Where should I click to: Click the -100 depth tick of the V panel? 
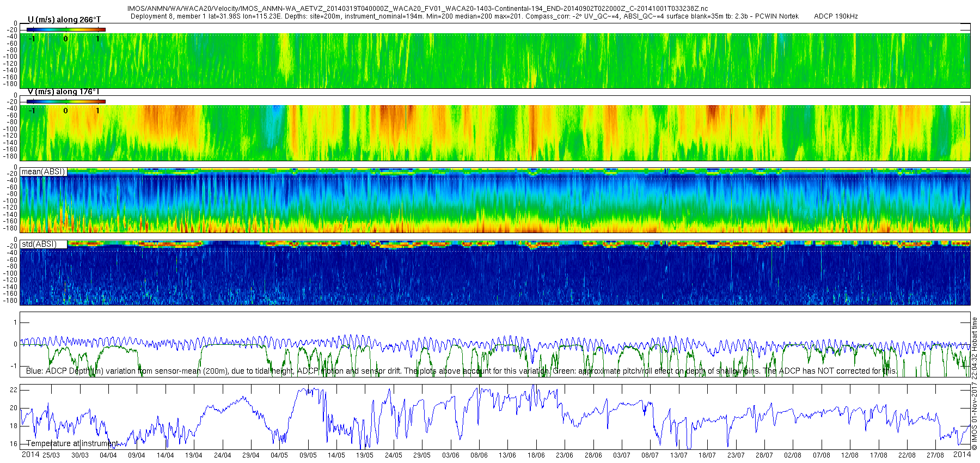11,129
